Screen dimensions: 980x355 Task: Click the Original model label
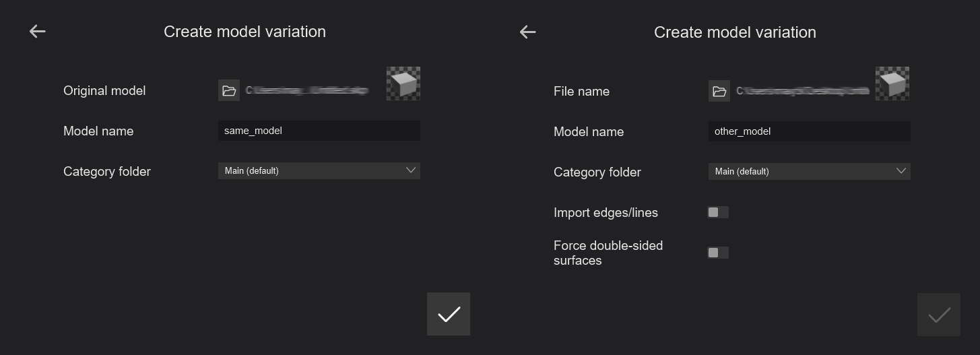click(x=104, y=91)
